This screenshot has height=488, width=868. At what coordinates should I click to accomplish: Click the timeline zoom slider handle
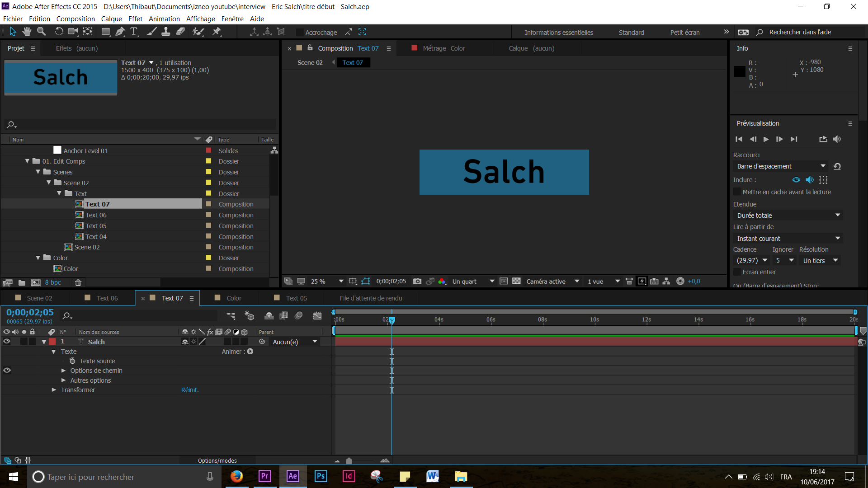(x=349, y=461)
